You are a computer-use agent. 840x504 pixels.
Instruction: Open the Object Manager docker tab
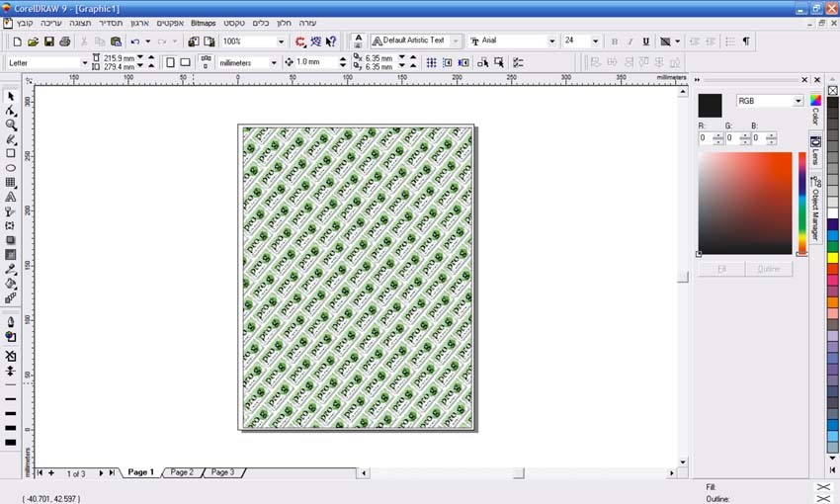(815, 208)
